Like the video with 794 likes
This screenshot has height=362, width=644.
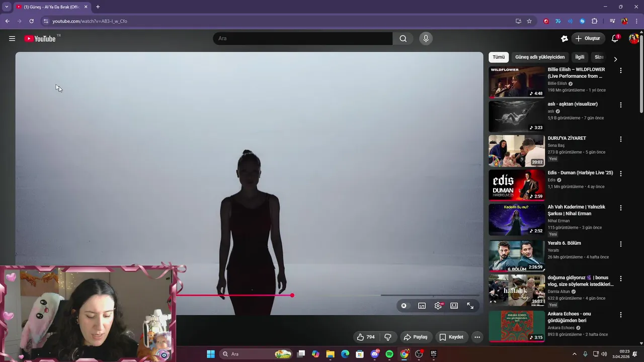click(366, 337)
